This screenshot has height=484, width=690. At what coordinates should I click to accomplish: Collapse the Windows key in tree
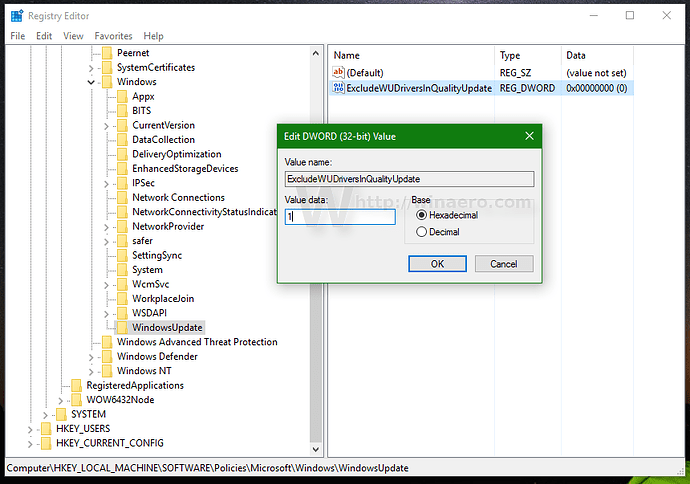91,82
